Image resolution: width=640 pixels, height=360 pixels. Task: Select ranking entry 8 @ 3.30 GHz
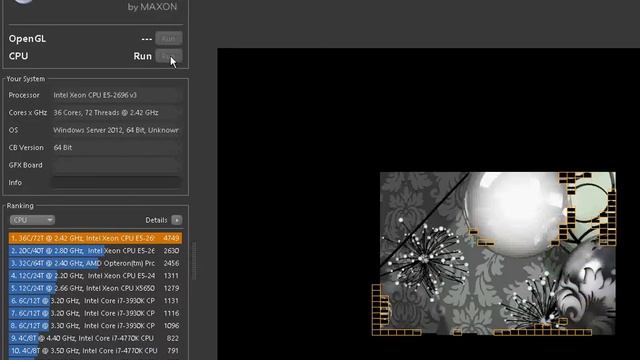[x=95, y=326]
